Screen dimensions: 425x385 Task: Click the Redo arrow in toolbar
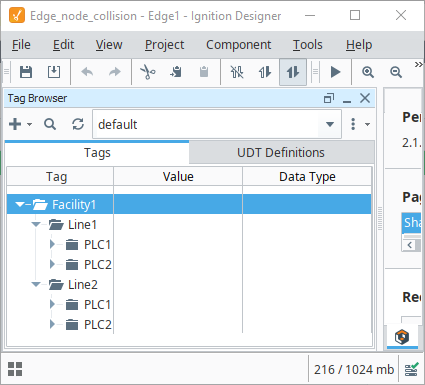pos(115,72)
